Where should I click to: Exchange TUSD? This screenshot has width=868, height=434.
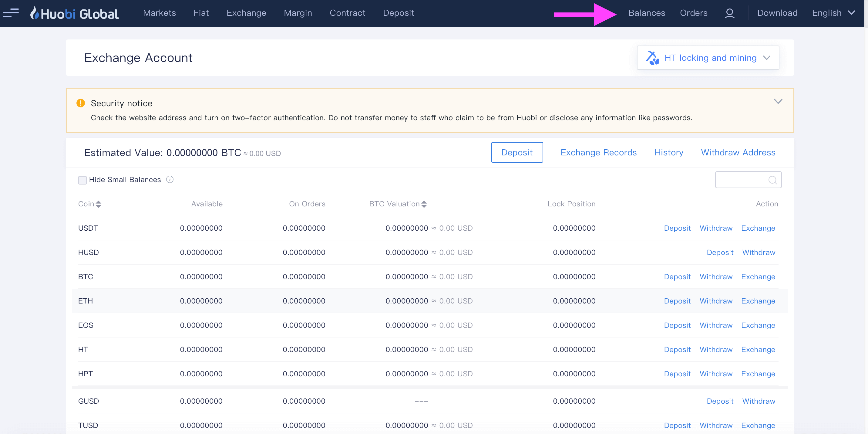758,425
